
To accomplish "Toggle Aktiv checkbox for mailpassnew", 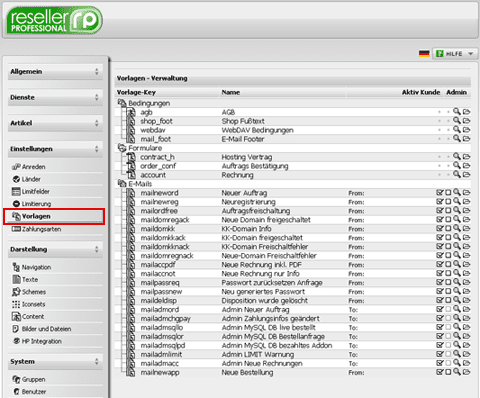I will click(x=440, y=292).
